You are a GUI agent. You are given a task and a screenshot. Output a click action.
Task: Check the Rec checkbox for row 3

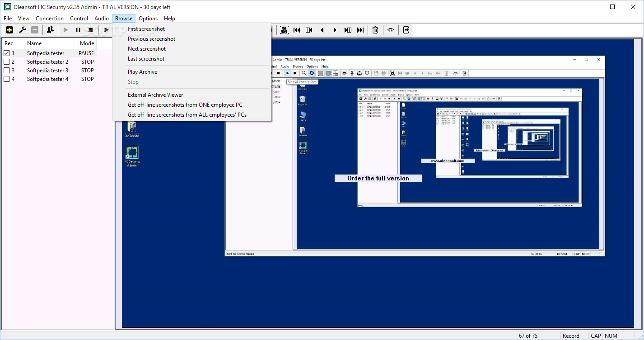(x=6, y=71)
